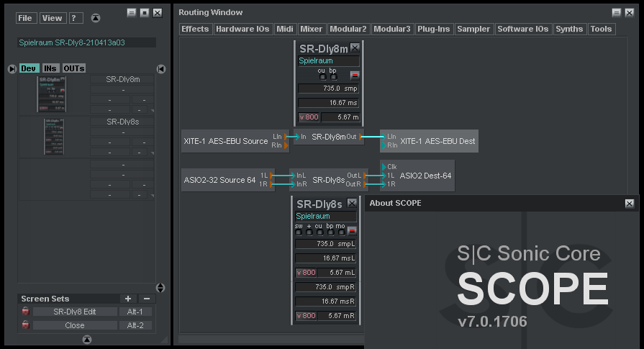Click the Alt-1 shortcut field
Image resolution: width=644 pixels, height=349 pixels.
[135, 312]
